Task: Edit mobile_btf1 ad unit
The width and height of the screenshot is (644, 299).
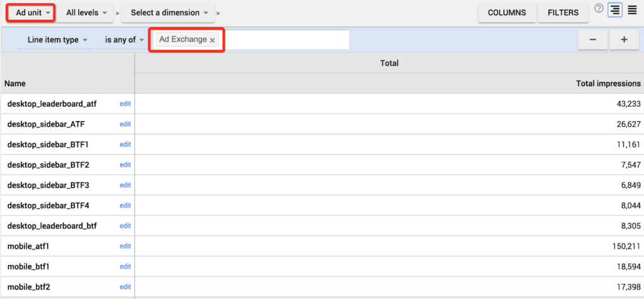Action: coord(125,266)
